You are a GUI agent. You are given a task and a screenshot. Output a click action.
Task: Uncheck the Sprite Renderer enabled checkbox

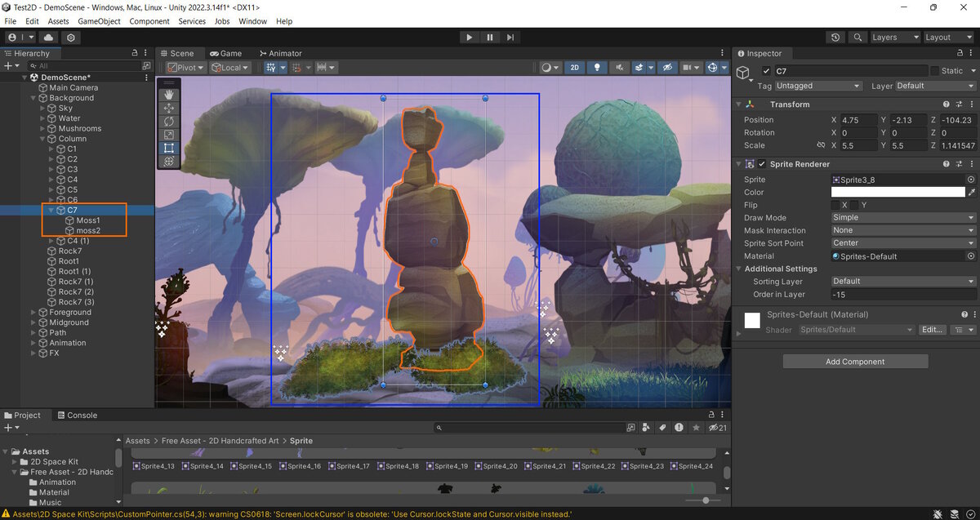click(762, 164)
